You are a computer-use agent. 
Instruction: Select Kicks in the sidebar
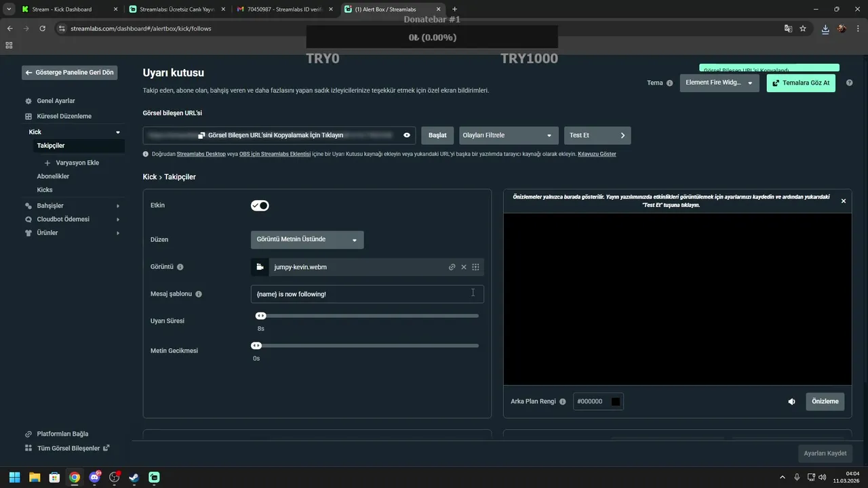coord(45,190)
